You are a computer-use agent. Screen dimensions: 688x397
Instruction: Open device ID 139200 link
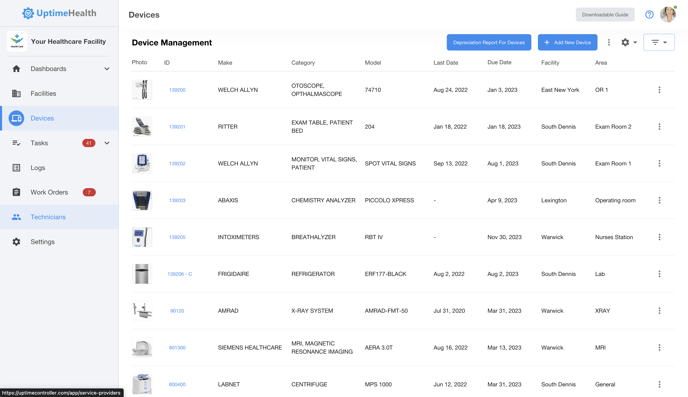pos(177,90)
